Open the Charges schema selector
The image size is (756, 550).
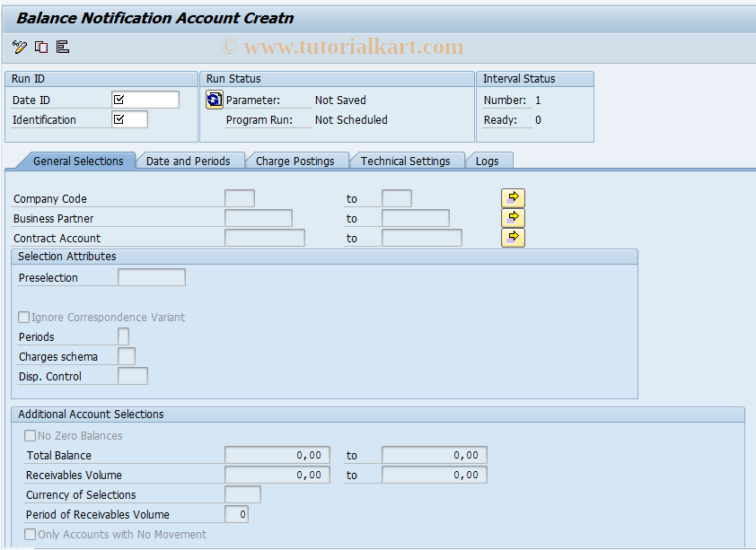(126, 356)
